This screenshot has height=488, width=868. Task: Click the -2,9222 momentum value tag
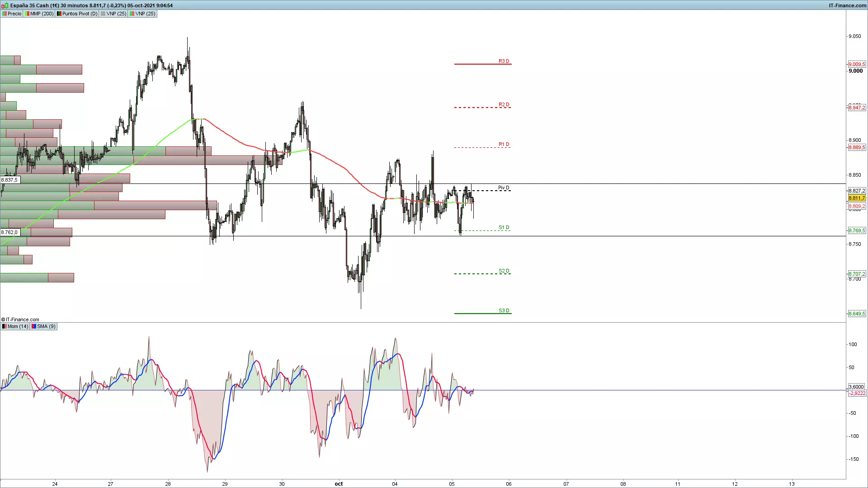pos(857,393)
